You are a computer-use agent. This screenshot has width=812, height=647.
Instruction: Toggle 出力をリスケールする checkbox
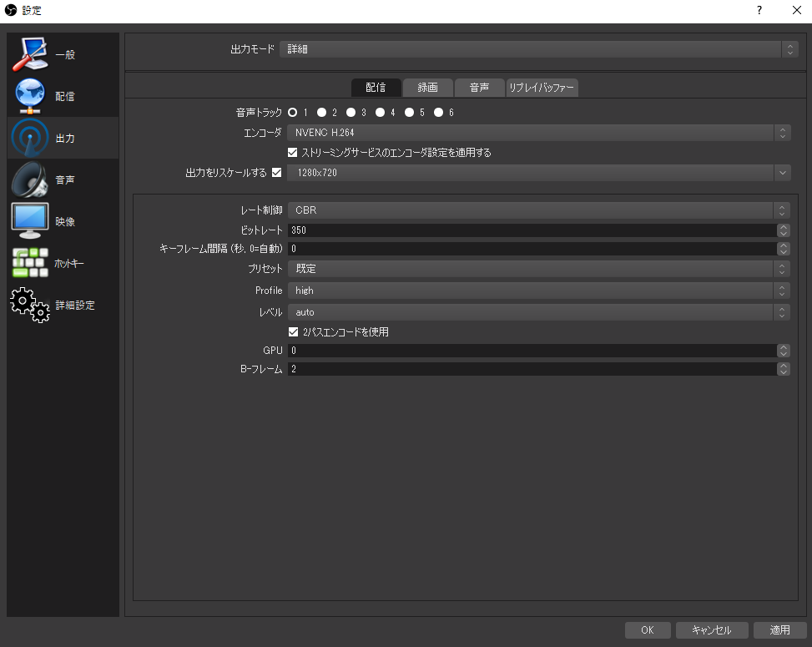pos(276,173)
